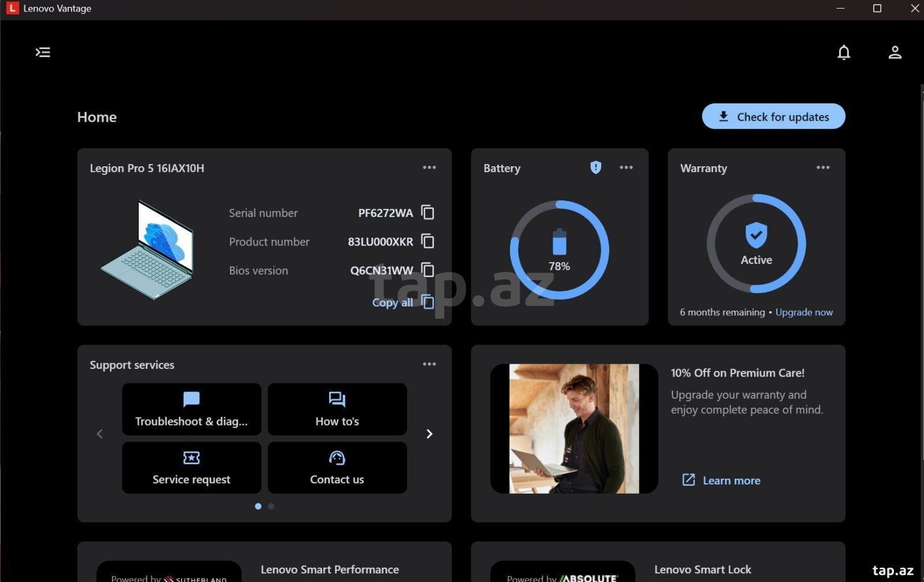
Task: Select the second carousel page dot
Action: [x=271, y=506]
